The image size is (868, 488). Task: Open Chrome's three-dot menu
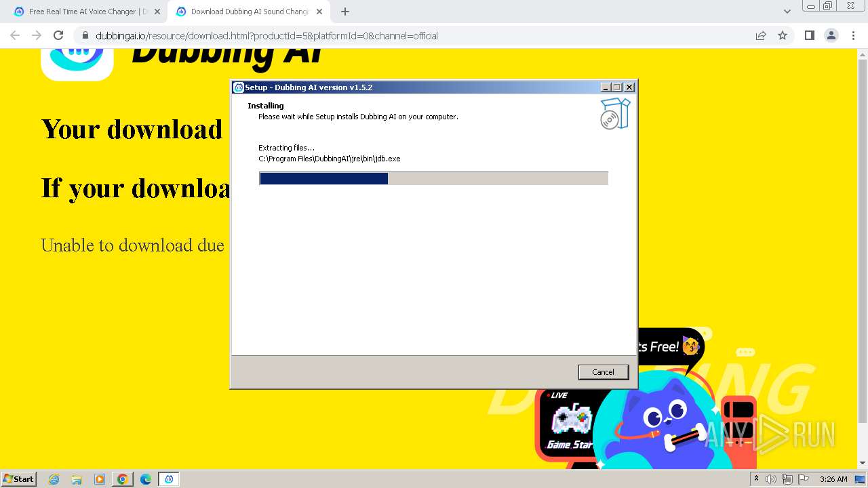click(x=854, y=35)
